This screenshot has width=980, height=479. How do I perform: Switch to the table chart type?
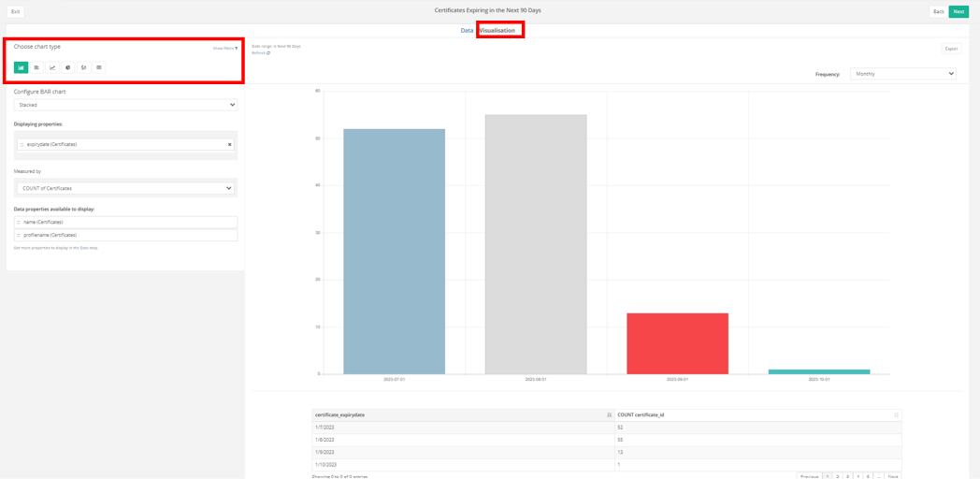(99, 67)
